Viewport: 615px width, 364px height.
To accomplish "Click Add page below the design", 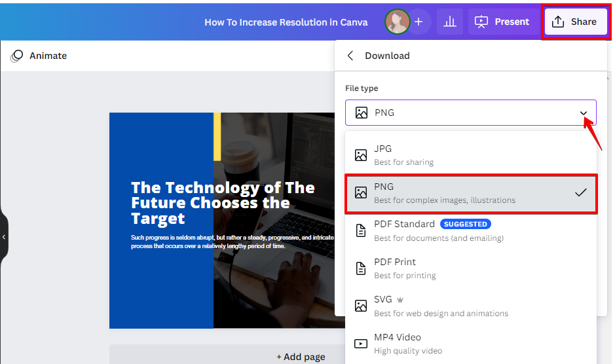I will (x=301, y=357).
